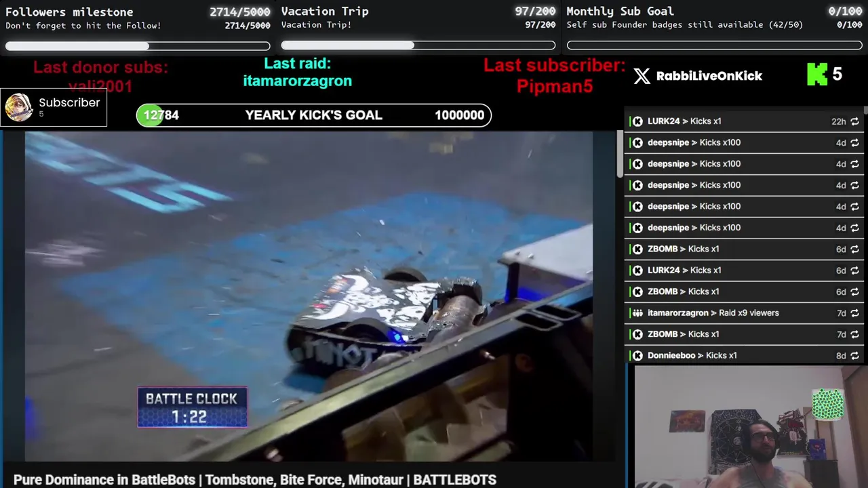Click the green dotted sticker on webcam
This screenshot has width=868, height=488.
827,404
